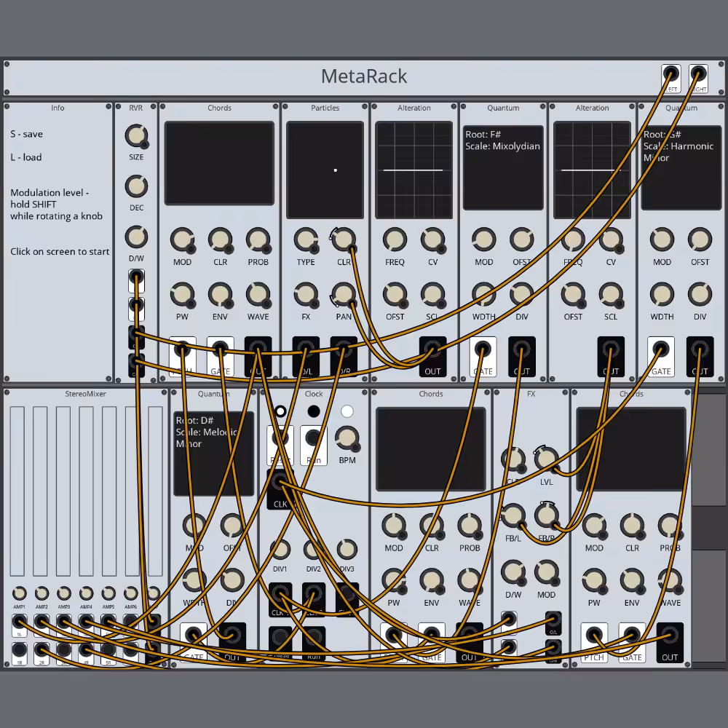Click SCL knob on Alteration between the Quantum modules
Viewport: 728px width, 728px height.
(611, 294)
